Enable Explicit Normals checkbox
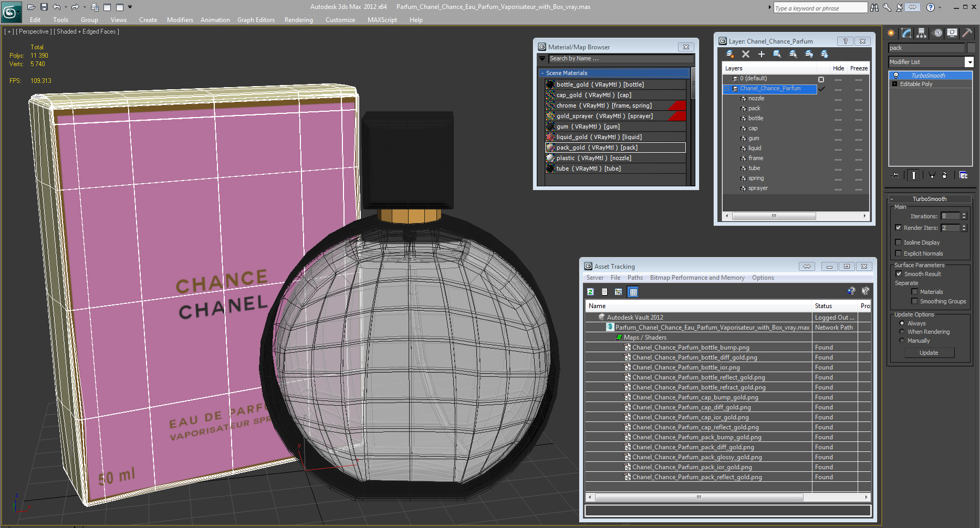Viewport: 980px width, 528px height. [x=898, y=254]
